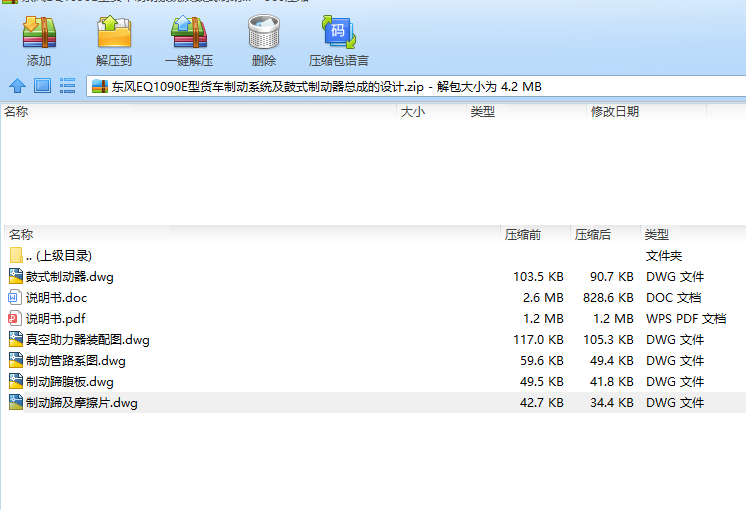Click the 41.8 KB compressed size
The height and width of the screenshot is (510, 746).
[611, 382]
